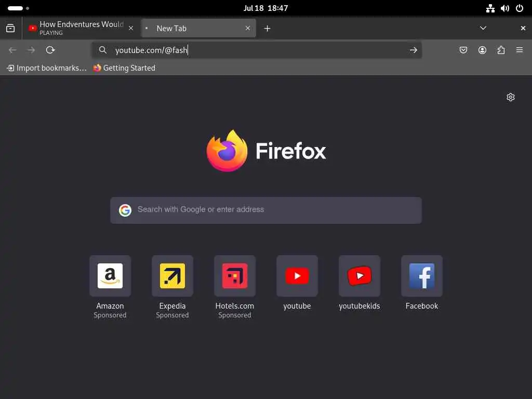The image size is (532, 399).
Task: Click the Go arrow in address bar
Action: (413, 50)
